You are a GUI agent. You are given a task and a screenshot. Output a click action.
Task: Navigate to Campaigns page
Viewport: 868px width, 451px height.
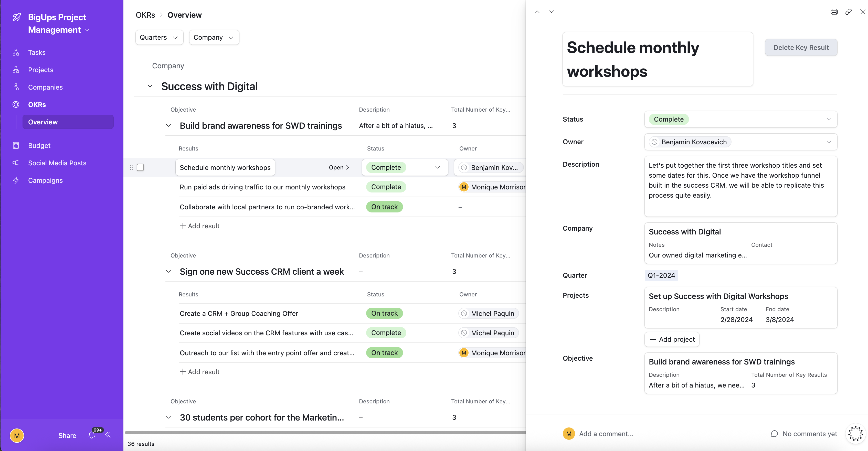click(46, 180)
